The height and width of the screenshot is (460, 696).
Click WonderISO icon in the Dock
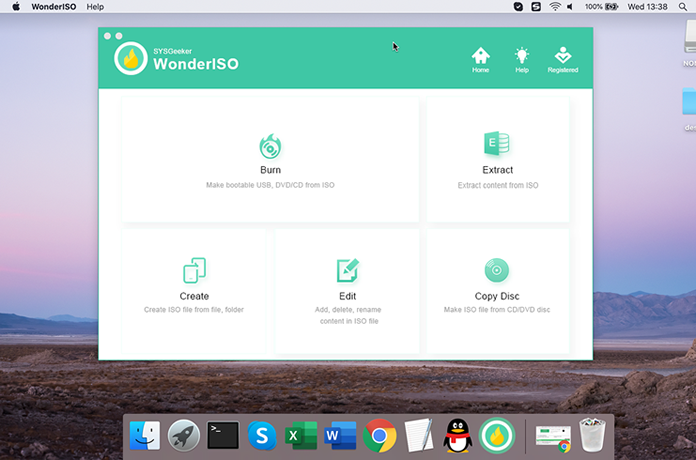tap(497, 436)
